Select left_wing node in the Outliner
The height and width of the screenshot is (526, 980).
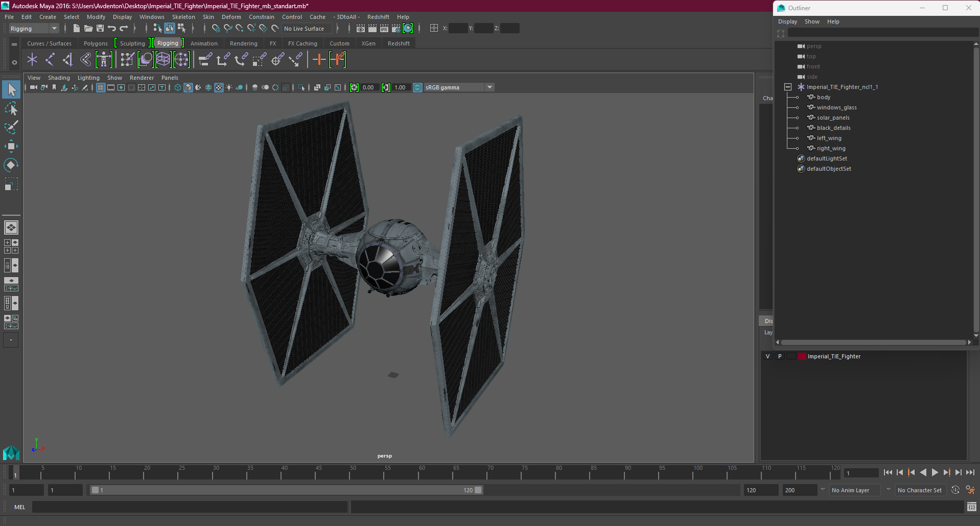coord(829,138)
